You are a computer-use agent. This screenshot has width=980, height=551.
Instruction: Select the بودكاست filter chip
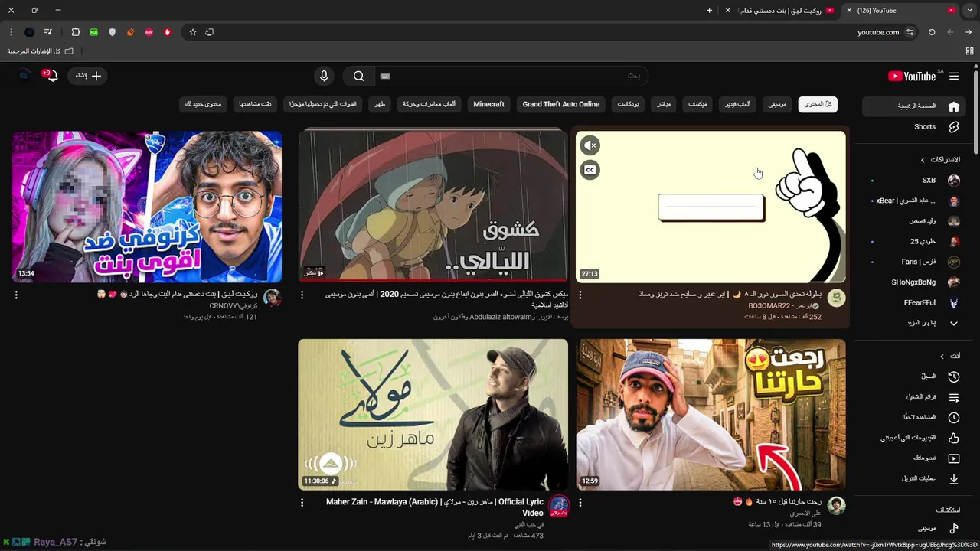pos(629,104)
